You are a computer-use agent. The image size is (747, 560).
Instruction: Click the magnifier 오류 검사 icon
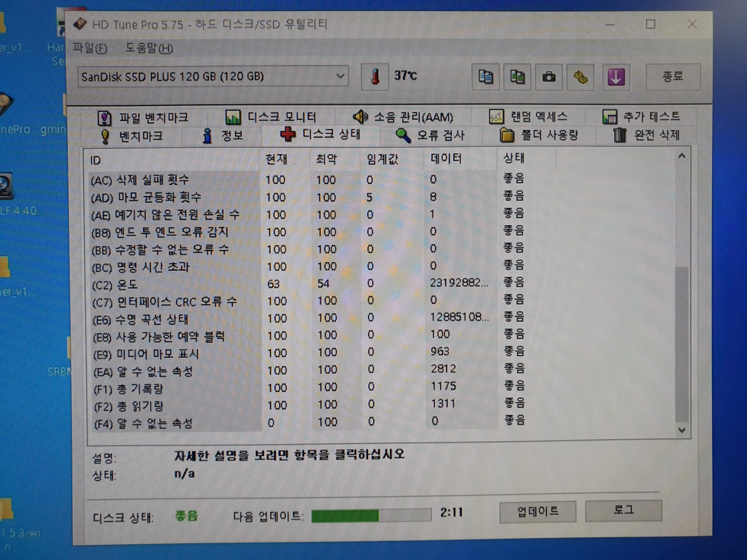[403, 136]
